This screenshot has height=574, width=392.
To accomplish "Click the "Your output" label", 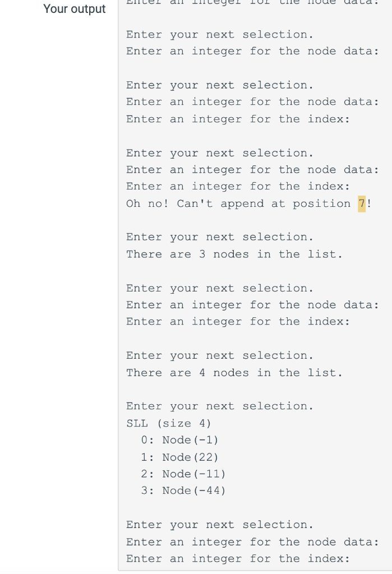I will click(75, 9).
